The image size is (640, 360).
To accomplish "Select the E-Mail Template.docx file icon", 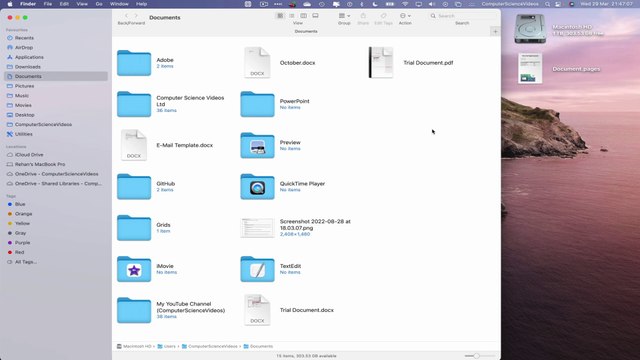I will [134, 145].
